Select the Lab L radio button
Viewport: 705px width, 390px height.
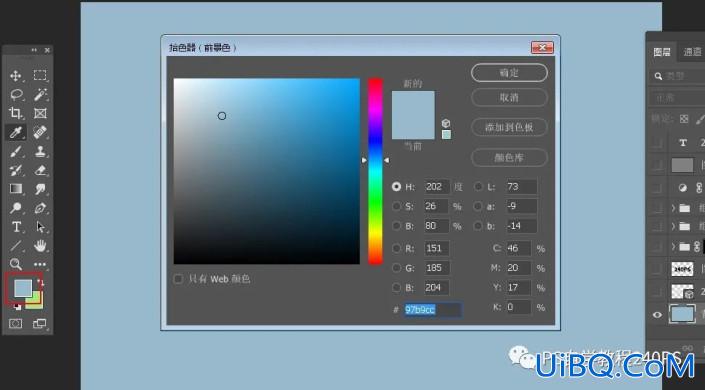478,187
